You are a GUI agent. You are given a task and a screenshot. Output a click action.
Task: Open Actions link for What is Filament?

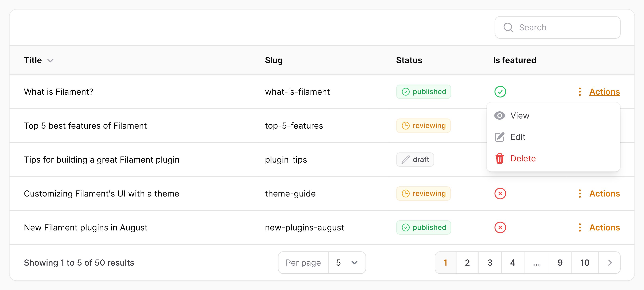604,92
